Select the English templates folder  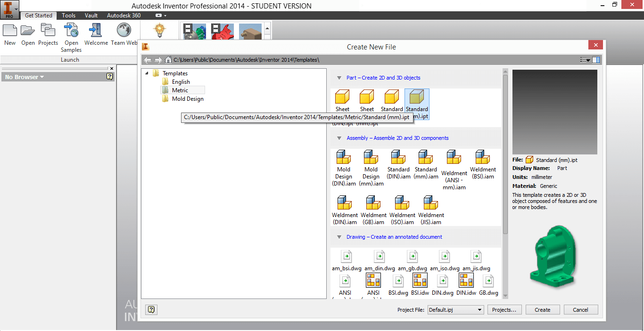(181, 81)
